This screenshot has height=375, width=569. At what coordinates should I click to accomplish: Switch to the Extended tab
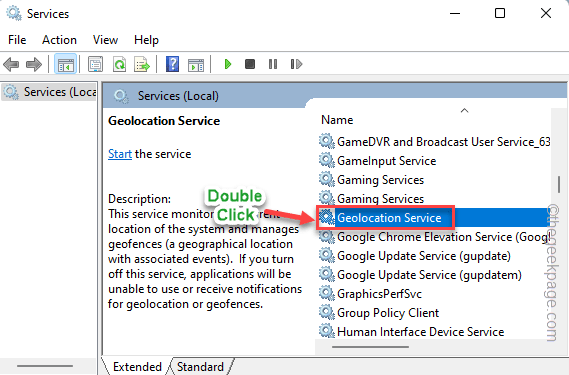[x=137, y=367]
